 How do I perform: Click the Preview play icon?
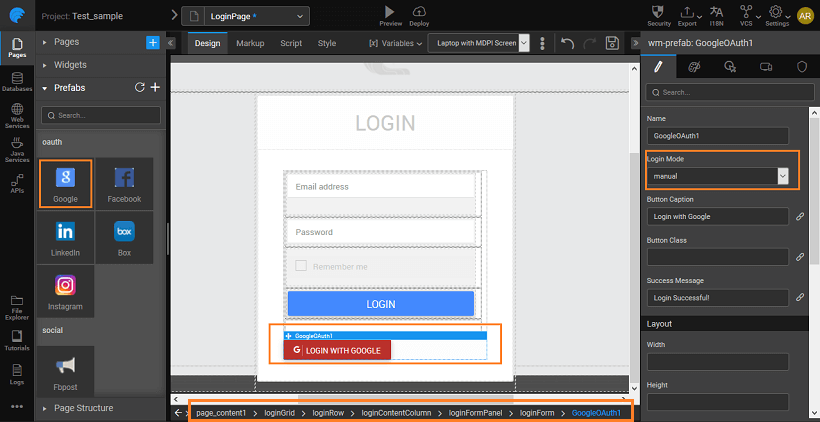click(x=391, y=10)
